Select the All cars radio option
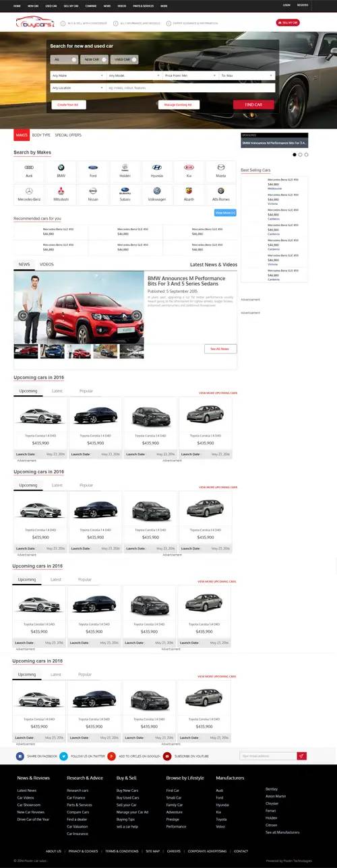This screenshot has width=337, height=868. point(65,59)
